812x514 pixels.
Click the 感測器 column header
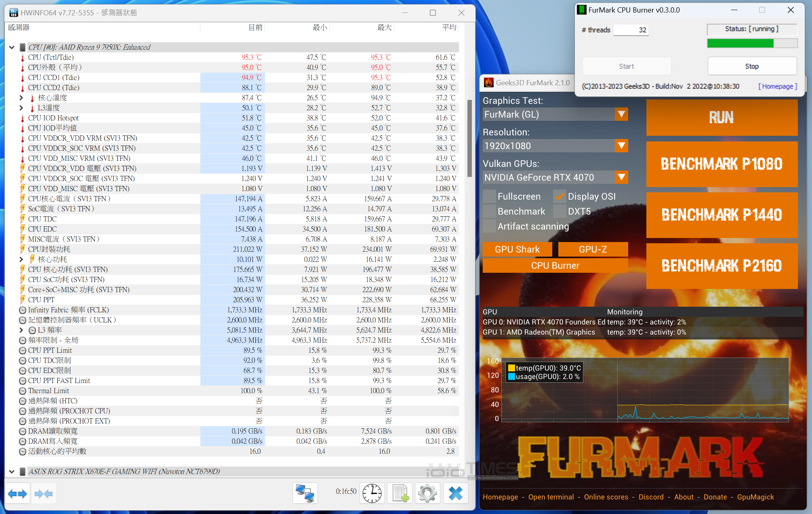(19, 27)
